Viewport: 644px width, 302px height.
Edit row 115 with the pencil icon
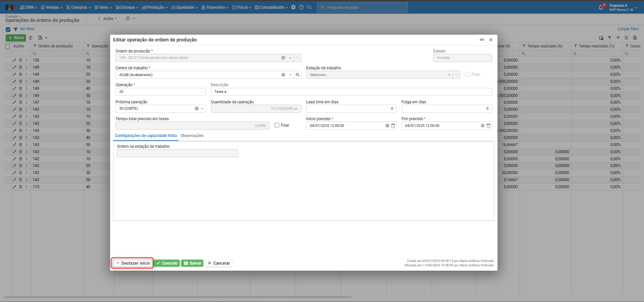coord(14,187)
